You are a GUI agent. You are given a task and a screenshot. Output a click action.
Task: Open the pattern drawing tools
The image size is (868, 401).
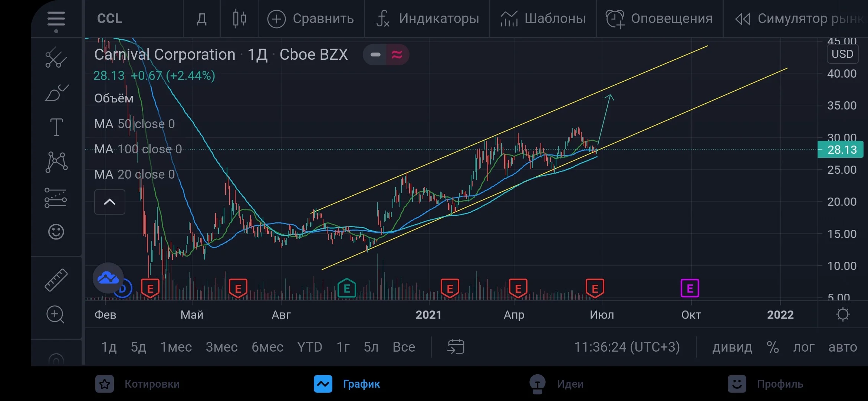point(56,162)
